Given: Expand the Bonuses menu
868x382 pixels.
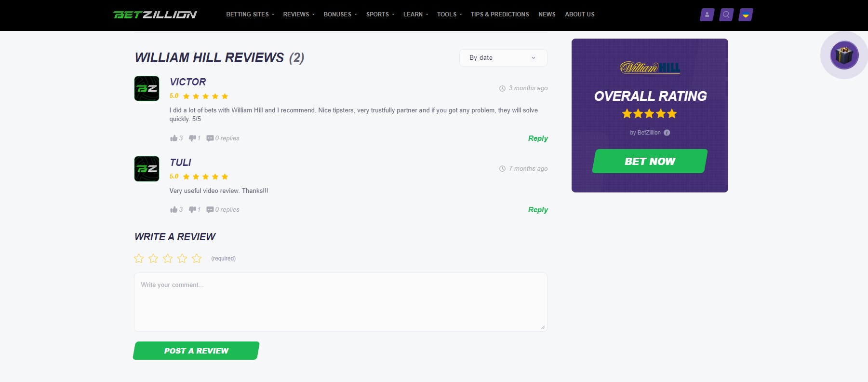Looking at the screenshot, I should click(x=340, y=14).
